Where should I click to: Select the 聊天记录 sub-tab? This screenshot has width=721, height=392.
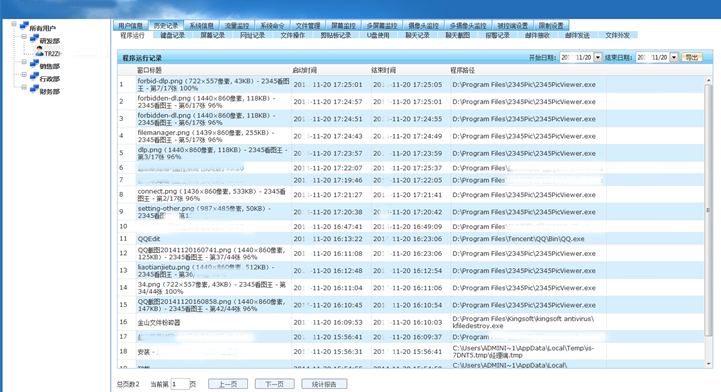pos(418,35)
